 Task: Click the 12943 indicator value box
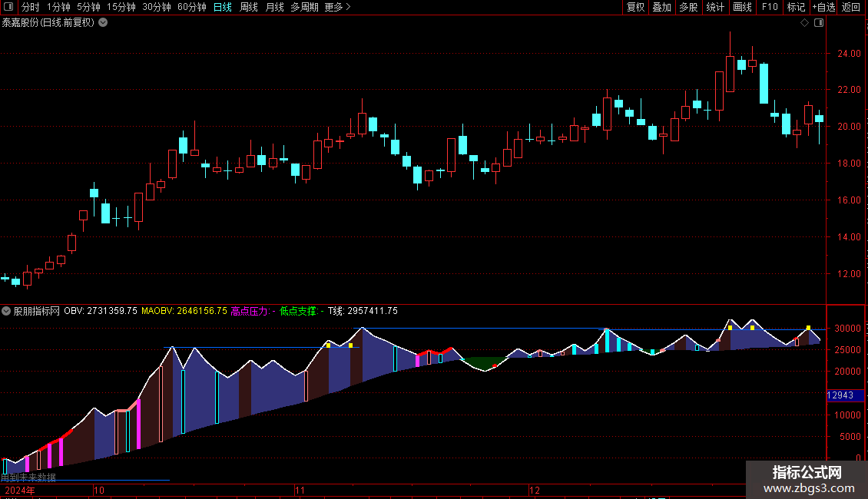pyautogui.click(x=845, y=395)
